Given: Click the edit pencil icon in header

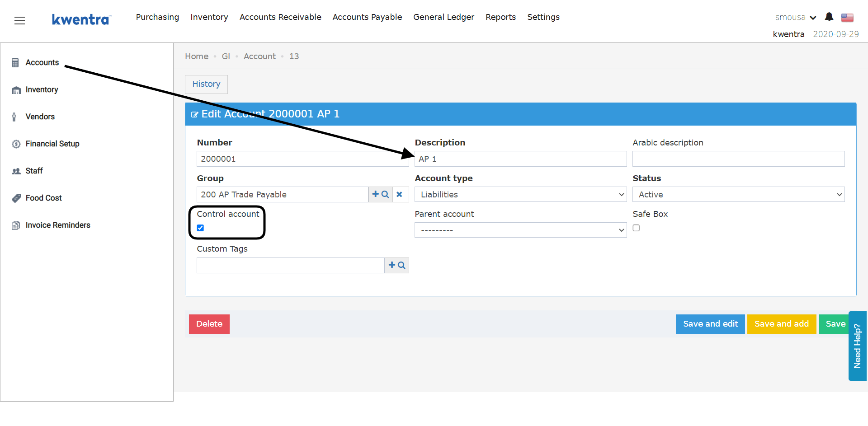Looking at the screenshot, I should pyautogui.click(x=194, y=114).
